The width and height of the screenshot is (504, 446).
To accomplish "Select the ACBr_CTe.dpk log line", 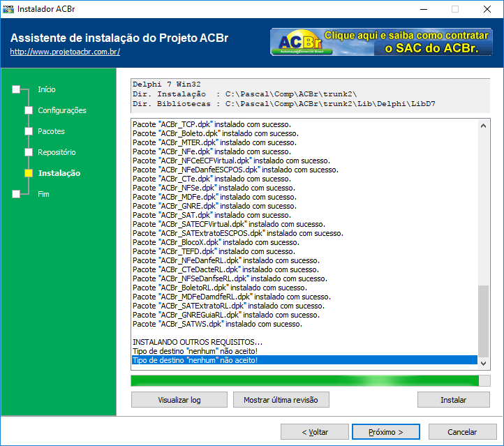I will click(304, 179).
